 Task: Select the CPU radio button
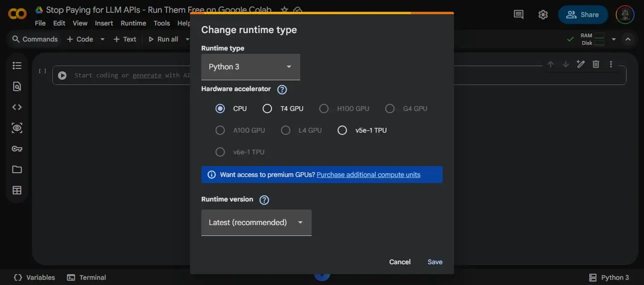(220, 109)
